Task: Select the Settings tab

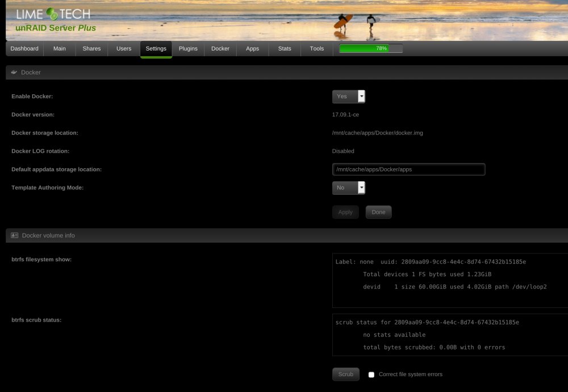Action: coord(156,49)
